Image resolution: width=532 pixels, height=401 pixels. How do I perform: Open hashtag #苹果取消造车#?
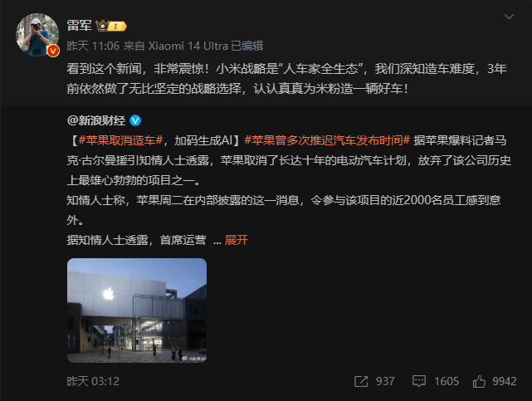pos(121,140)
